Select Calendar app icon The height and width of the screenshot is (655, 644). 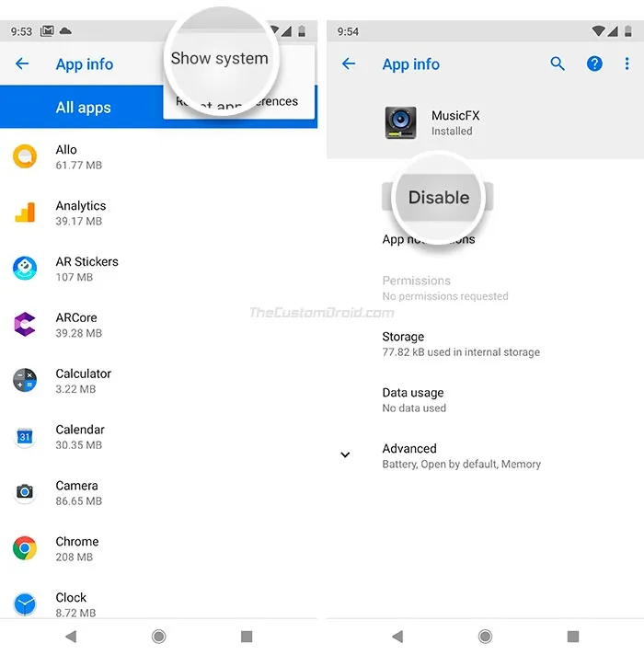tap(25, 437)
